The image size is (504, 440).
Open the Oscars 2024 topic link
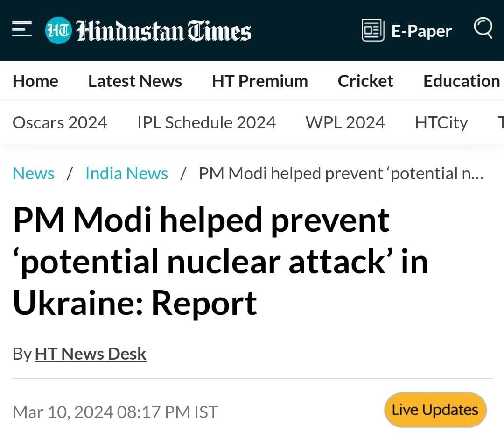coord(60,122)
